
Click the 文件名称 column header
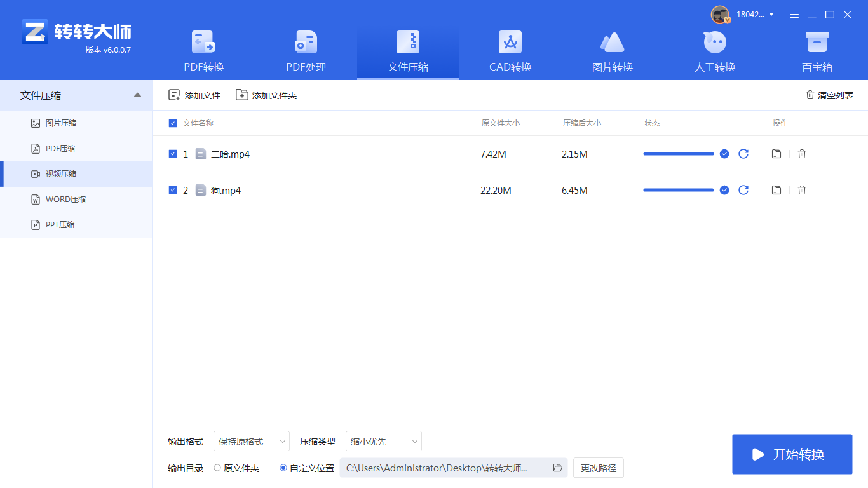click(198, 123)
